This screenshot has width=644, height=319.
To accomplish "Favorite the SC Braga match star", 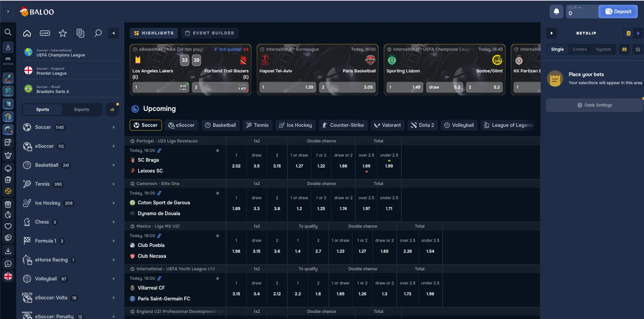I will 218,151.
